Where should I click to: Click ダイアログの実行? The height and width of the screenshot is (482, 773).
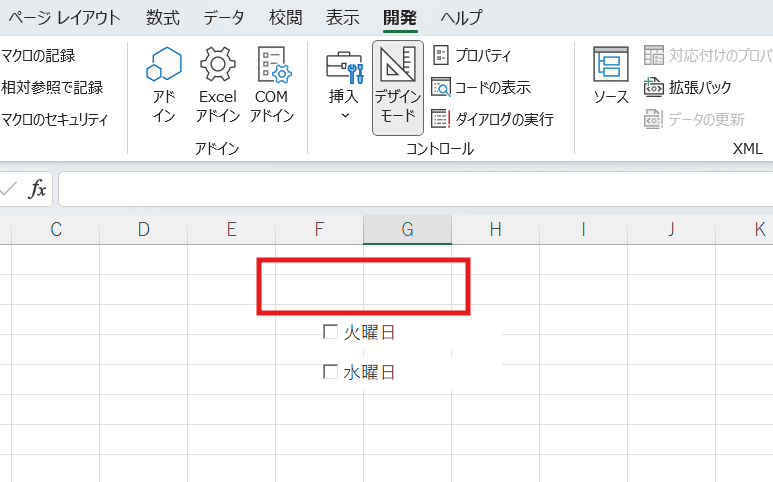click(492, 119)
